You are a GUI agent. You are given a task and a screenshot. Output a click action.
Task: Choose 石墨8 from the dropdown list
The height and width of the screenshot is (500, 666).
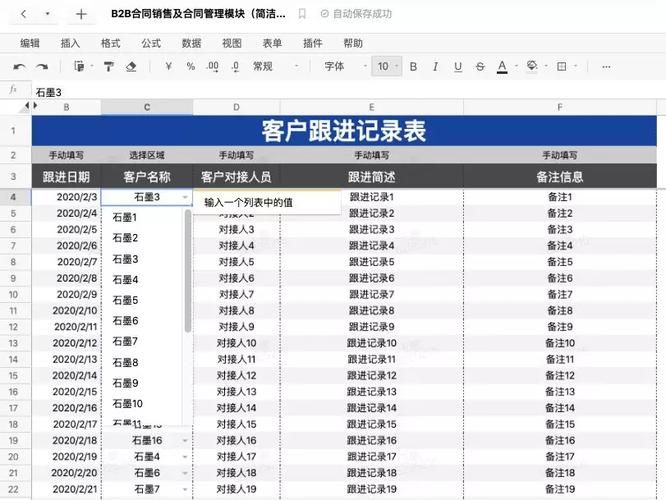pyautogui.click(x=142, y=362)
